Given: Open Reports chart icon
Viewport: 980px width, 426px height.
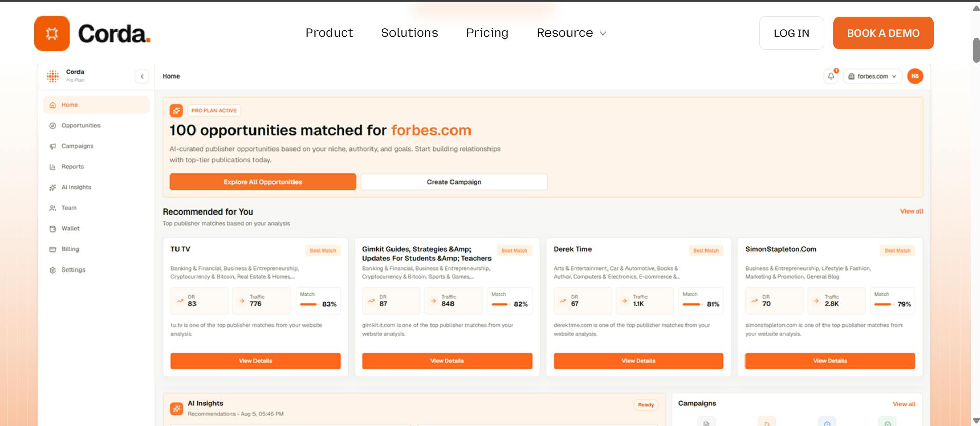Looking at the screenshot, I should (x=52, y=167).
